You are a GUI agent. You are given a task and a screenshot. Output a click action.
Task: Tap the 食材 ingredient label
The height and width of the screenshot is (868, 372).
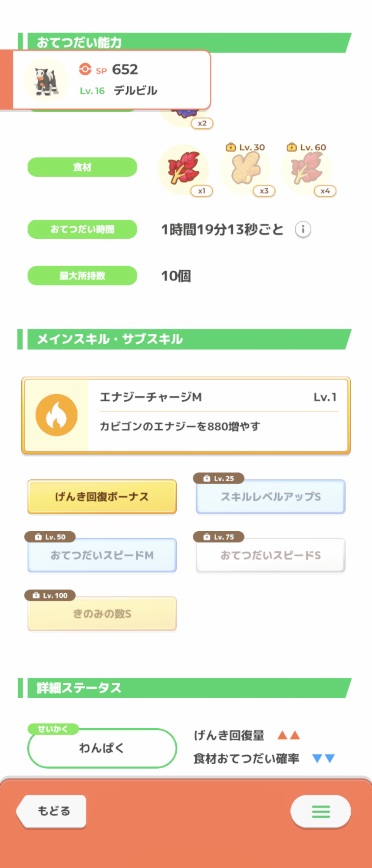[82, 167]
